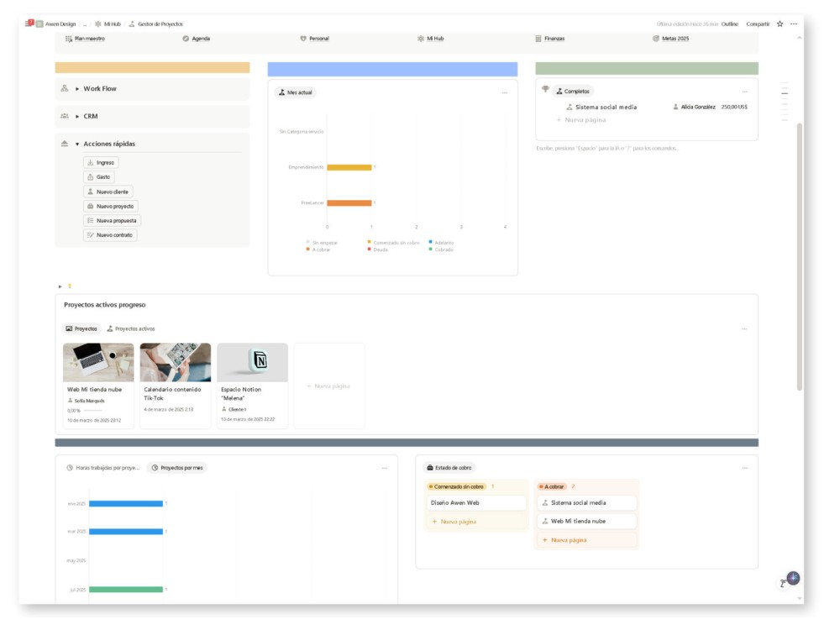This screenshot has height=630, width=840.
Task: Add Nueva página in projects gallery
Action: click(x=329, y=386)
